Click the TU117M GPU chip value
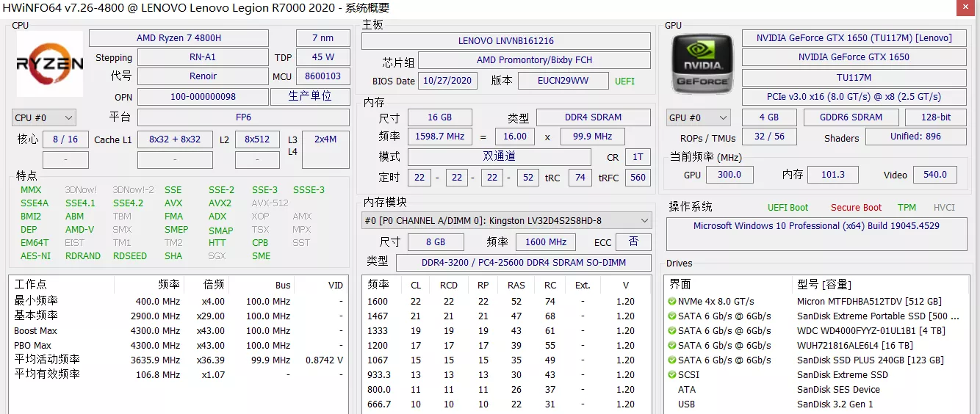This screenshot has width=980, height=414. [x=854, y=77]
